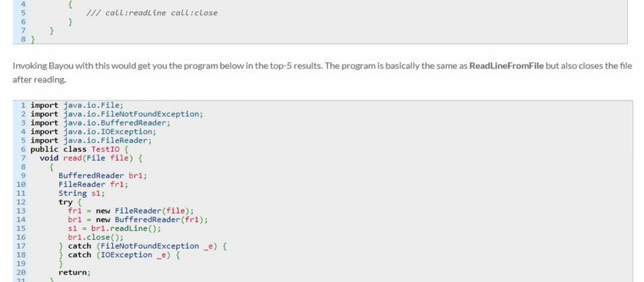The image size is (644, 282).
Task: Click the call:readLine call:close comment
Action: (x=152, y=13)
